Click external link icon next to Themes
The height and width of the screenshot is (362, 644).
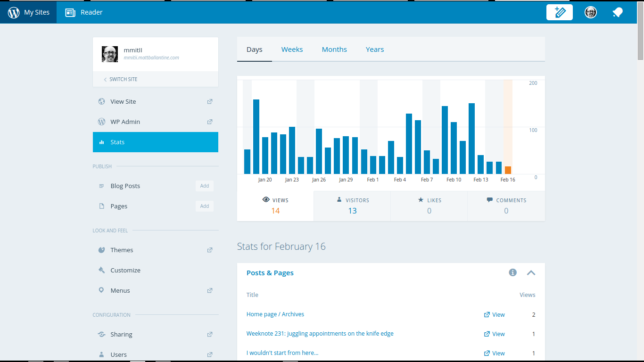coord(210,250)
